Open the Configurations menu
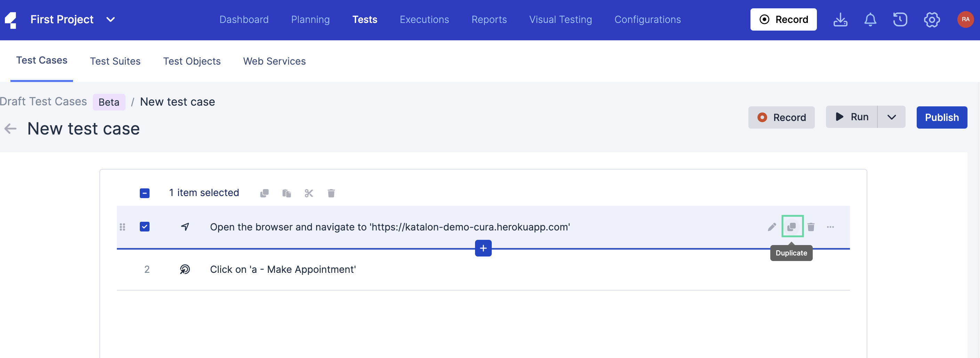The image size is (980, 358). coord(648,19)
